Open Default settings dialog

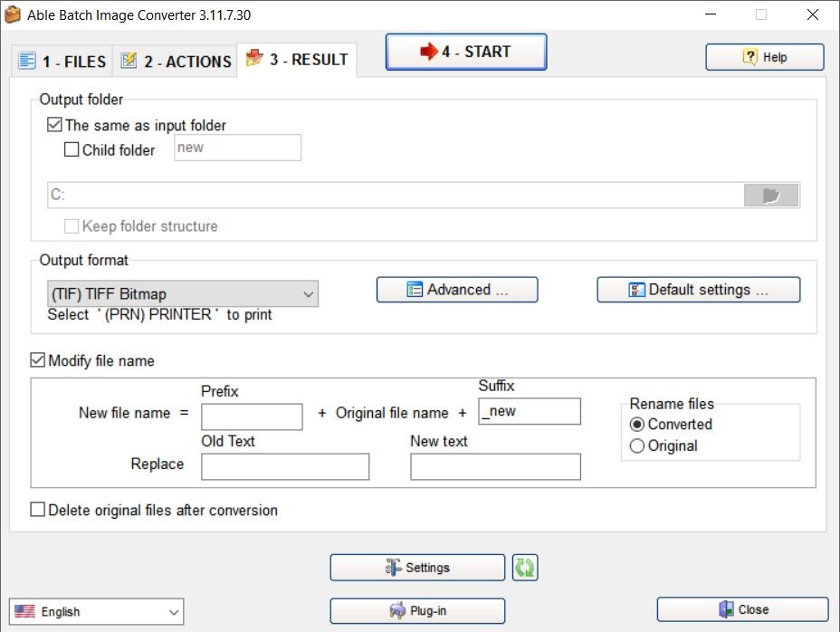pyautogui.click(x=699, y=290)
